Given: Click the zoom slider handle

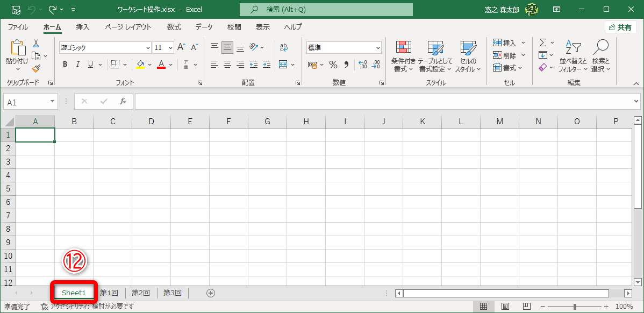Looking at the screenshot, I should click(x=575, y=307).
